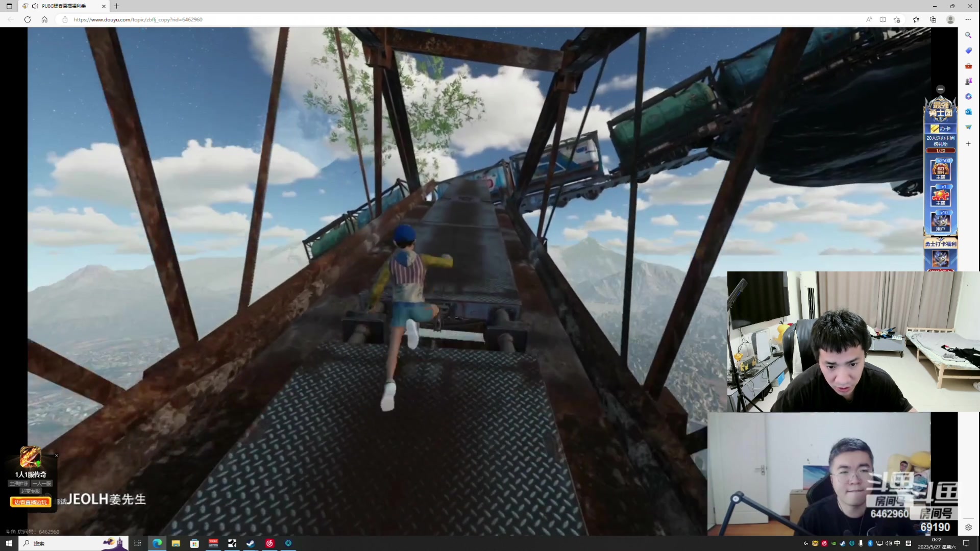This screenshot has height=551, width=980.
Task: Open Steam from the taskbar
Action: 251,543
